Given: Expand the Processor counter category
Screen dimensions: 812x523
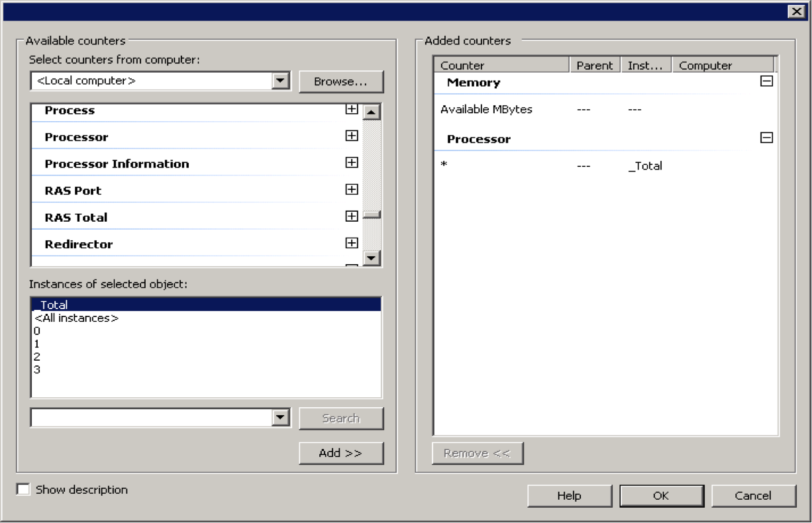Looking at the screenshot, I should (352, 136).
